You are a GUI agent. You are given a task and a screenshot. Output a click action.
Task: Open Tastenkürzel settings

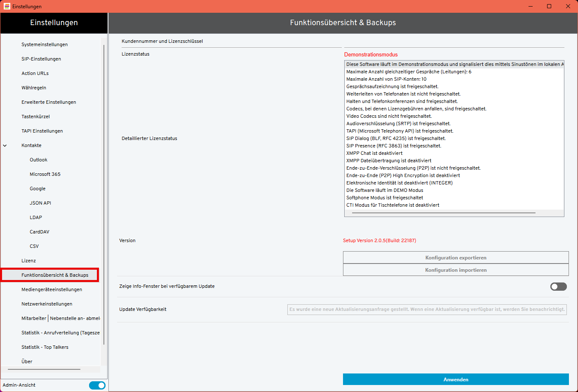pyautogui.click(x=35, y=117)
